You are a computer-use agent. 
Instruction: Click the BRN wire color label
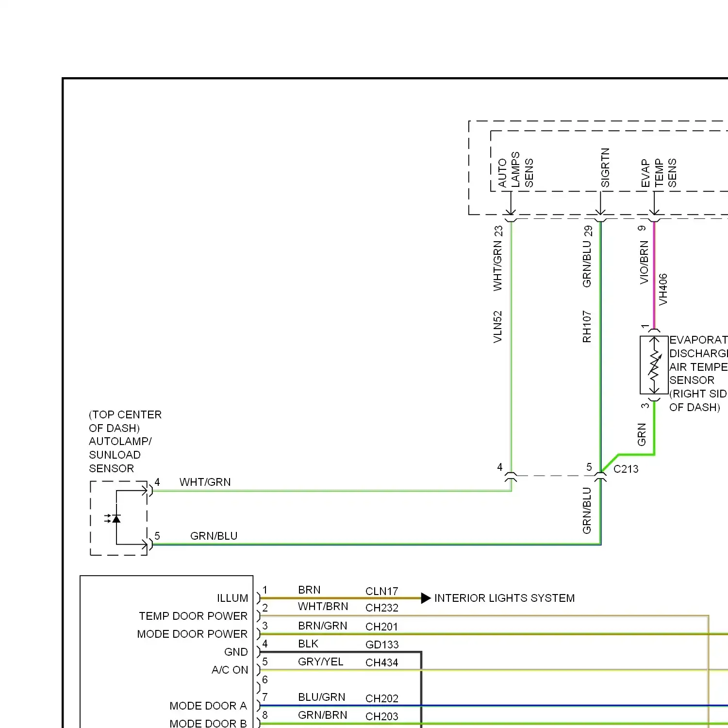(309, 590)
